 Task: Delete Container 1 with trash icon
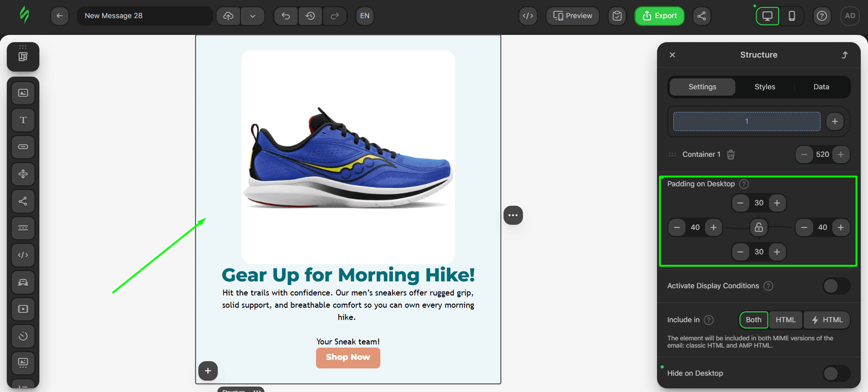[x=731, y=155]
